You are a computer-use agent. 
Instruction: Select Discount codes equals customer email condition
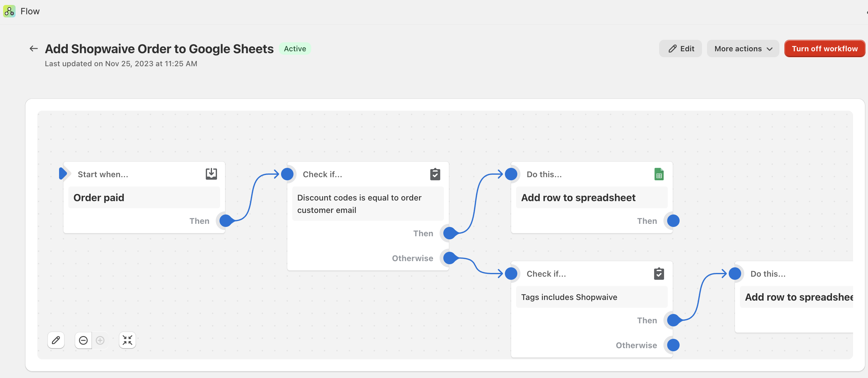[368, 204]
